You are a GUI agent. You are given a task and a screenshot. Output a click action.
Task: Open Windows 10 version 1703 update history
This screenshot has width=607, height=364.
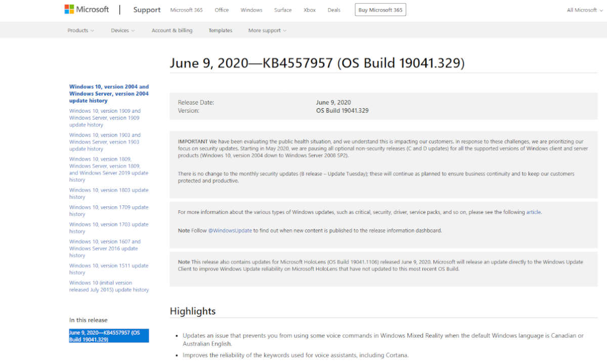109,228
